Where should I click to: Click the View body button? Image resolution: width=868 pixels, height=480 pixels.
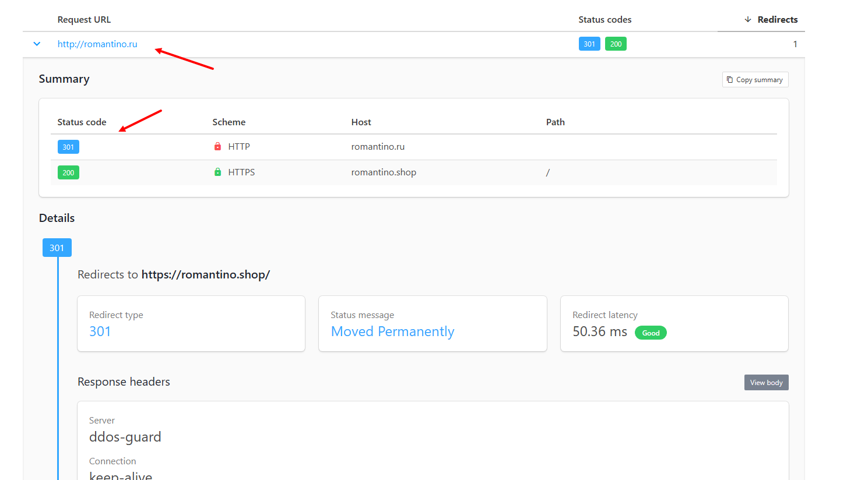point(766,383)
